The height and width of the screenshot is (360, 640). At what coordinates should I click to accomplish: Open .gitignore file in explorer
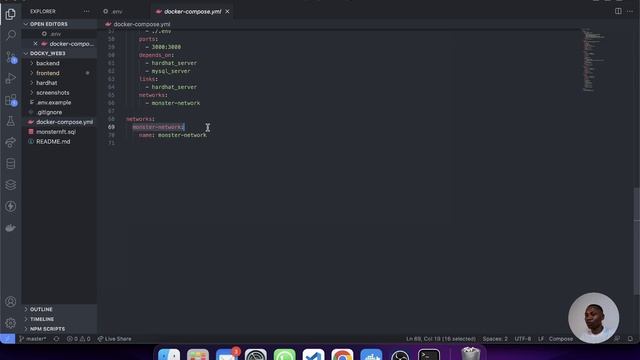[59, 112]
